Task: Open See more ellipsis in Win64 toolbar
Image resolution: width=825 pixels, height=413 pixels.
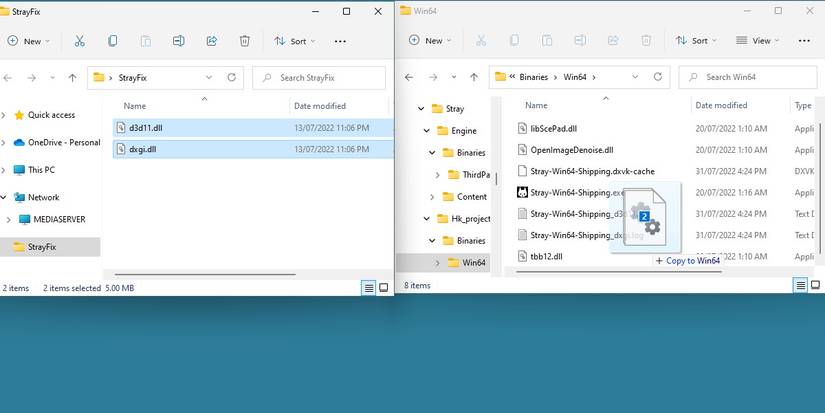Action: [804, 41]
